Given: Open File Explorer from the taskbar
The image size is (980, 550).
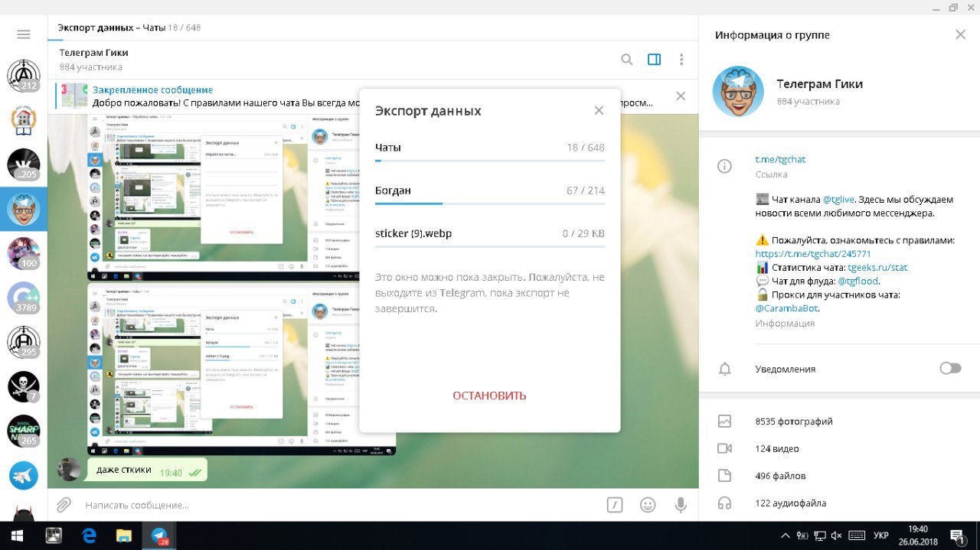Looking at the screenshot, I should [124, 535].
